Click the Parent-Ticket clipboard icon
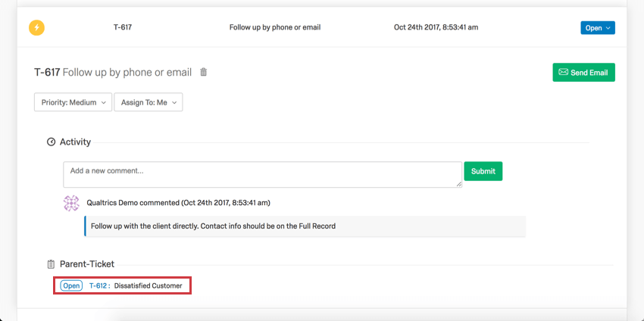The height and width of the screenshot is (321, 644). (x=51, y=264)
